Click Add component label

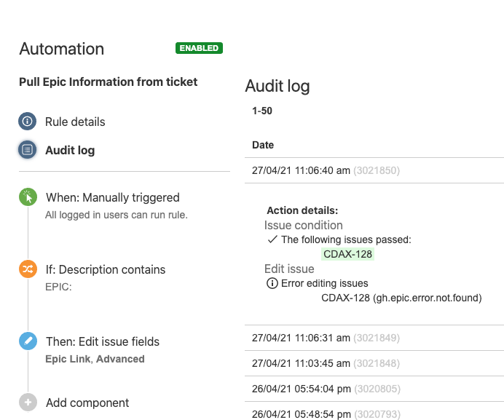[87, 403]
